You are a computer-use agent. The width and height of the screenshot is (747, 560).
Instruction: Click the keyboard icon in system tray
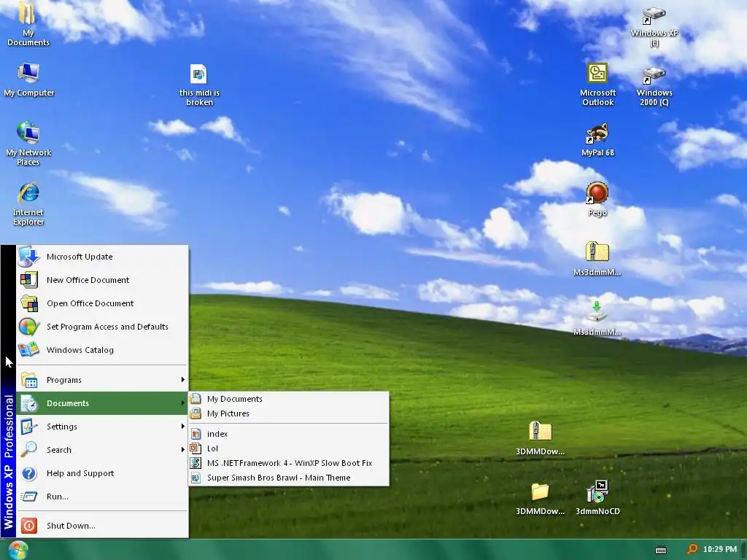[x=661, y=550]
